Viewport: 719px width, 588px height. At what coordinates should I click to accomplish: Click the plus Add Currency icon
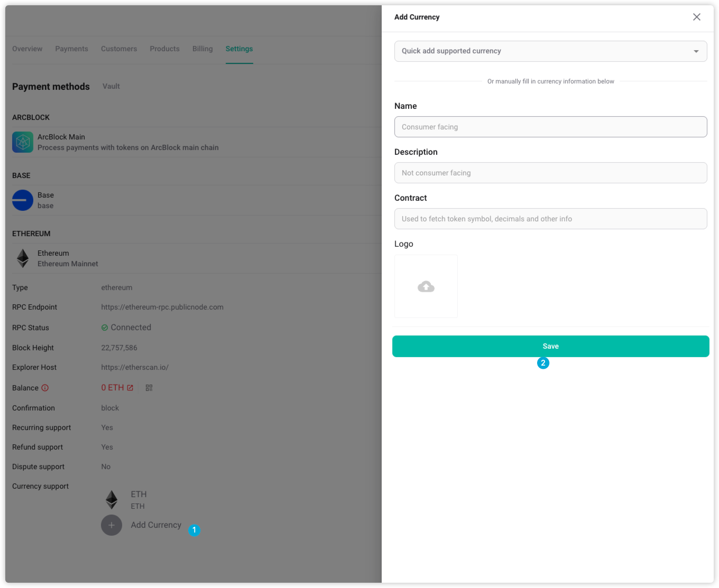point(112,525)
